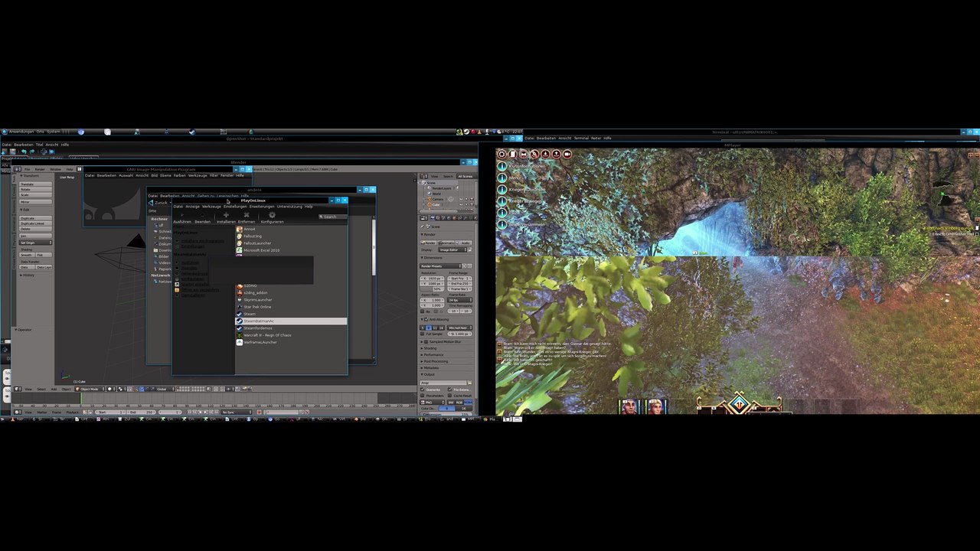Click the downward arrow icon in game bar

(x=546, y=154)
